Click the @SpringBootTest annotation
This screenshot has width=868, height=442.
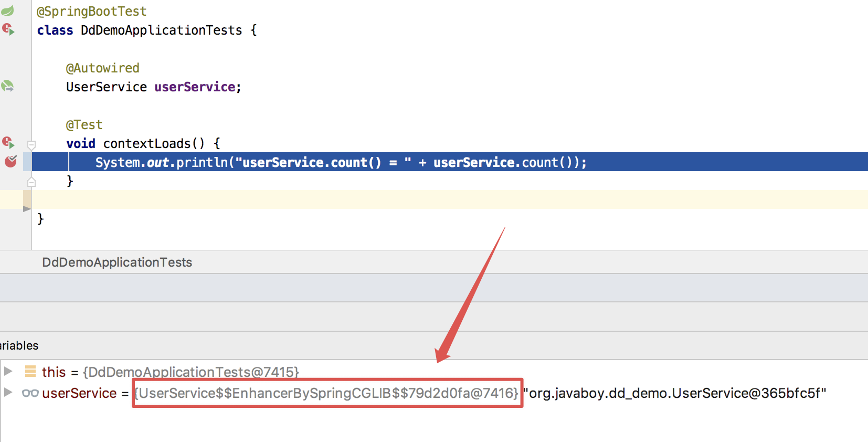(91, 11)
